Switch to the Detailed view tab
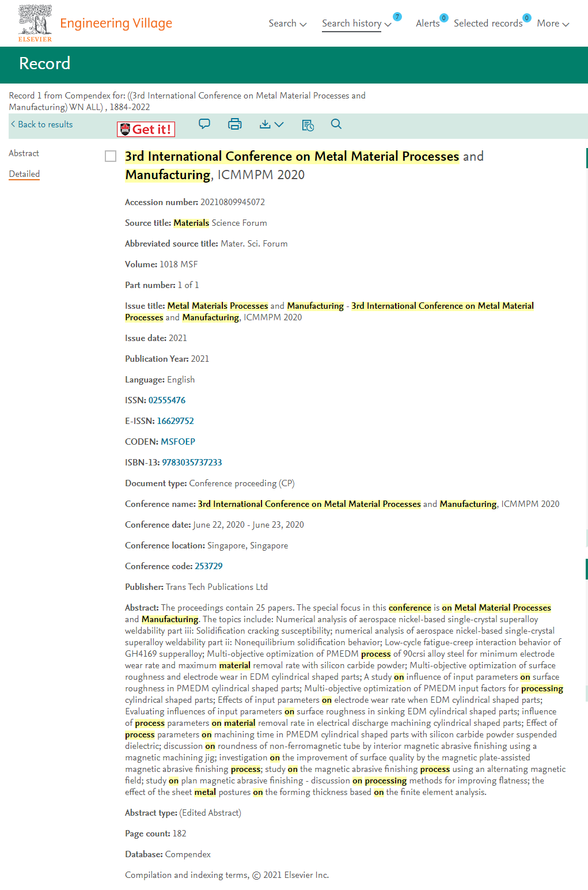The height and width of the screenshot is (890, 588). click(24, 174)
